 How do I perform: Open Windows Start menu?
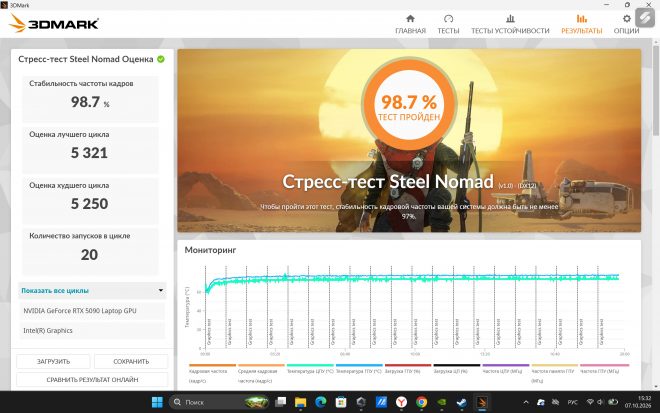[x=157, y=402]
